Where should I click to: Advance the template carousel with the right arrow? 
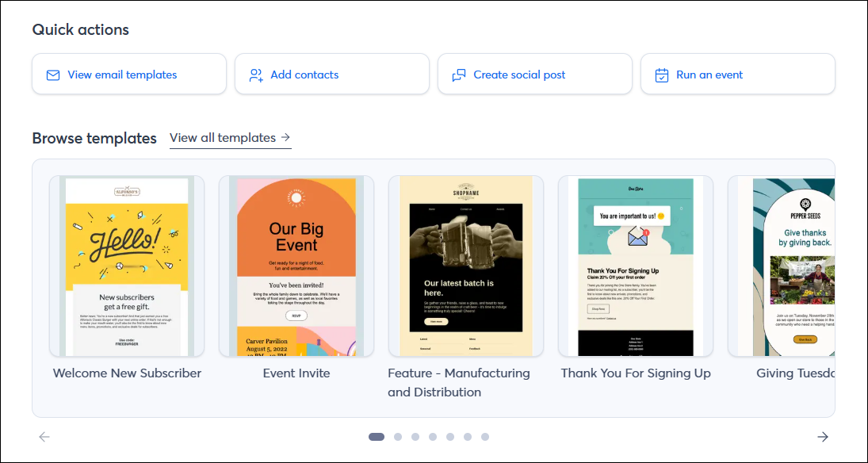pos(823,436)
